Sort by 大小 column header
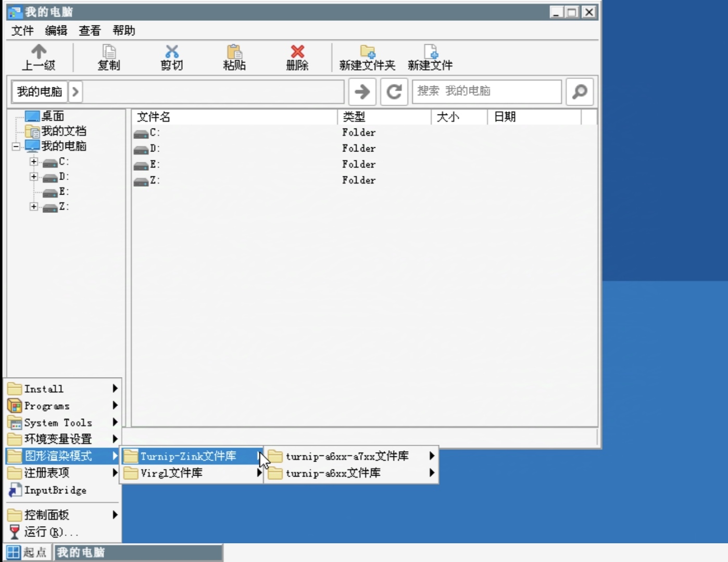 (x=459, y=117)
